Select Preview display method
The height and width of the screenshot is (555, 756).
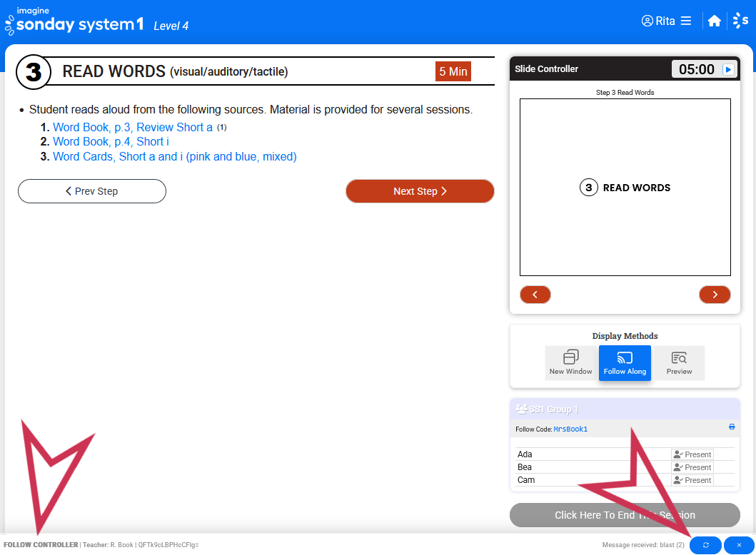coord(679,362)
